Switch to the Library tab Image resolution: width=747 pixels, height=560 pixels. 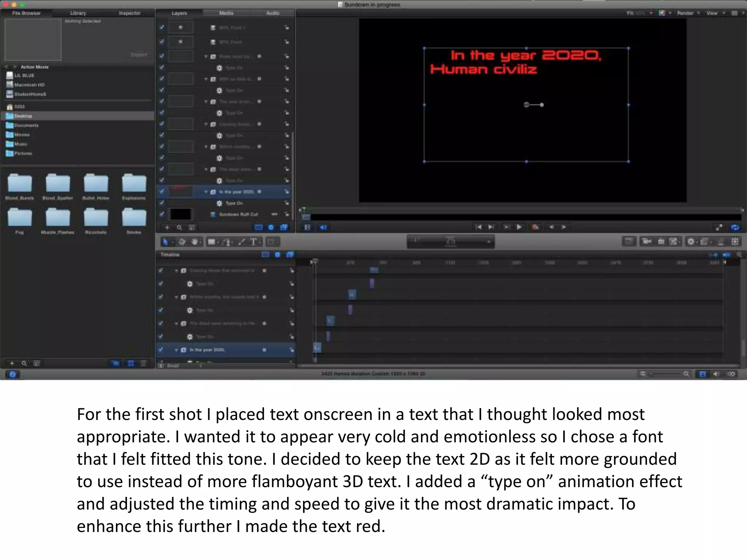tap(78, 13)
